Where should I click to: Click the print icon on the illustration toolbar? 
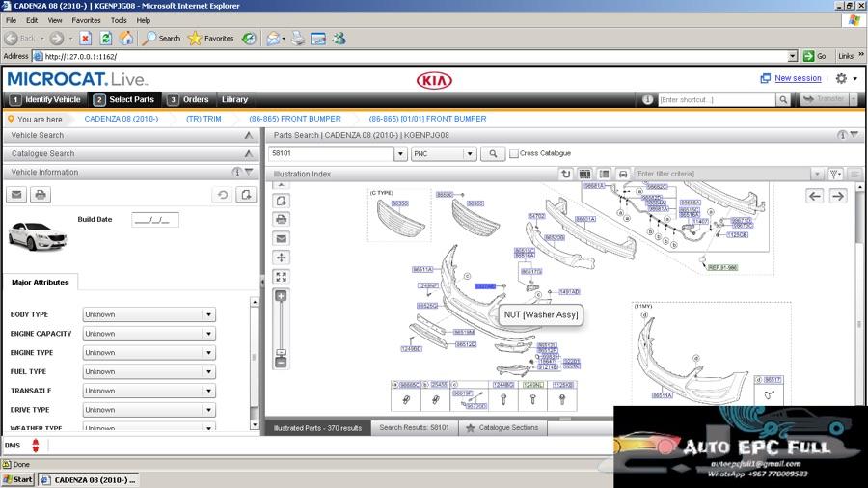pos(282,219)
